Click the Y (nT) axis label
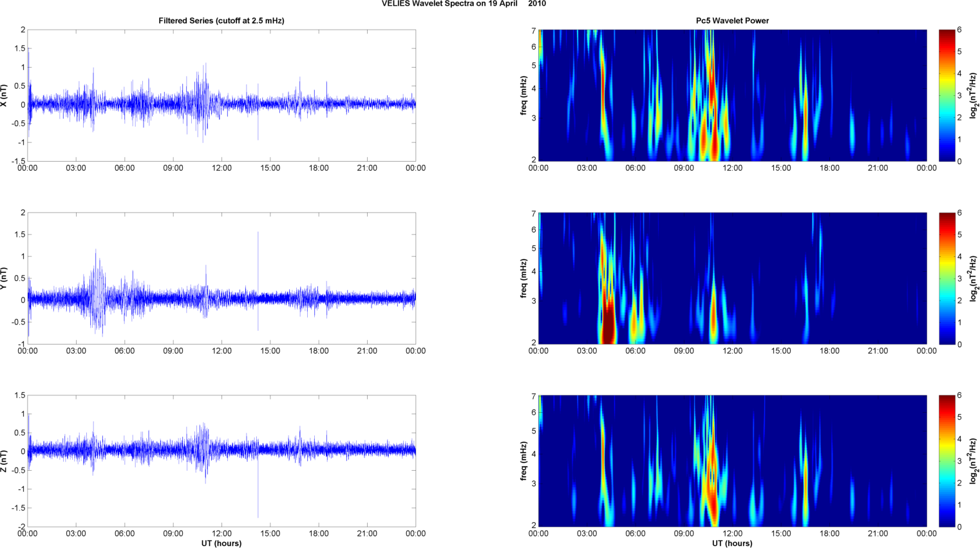 (4, 278)
